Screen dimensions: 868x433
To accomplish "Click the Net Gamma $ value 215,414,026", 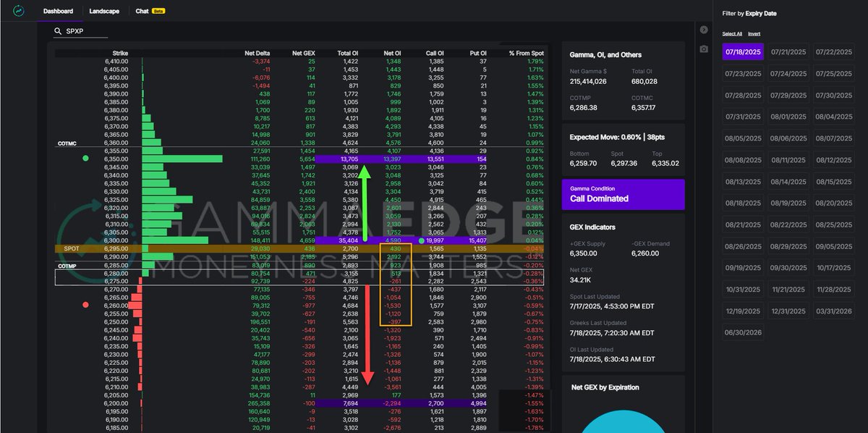I will pos(588,82).
